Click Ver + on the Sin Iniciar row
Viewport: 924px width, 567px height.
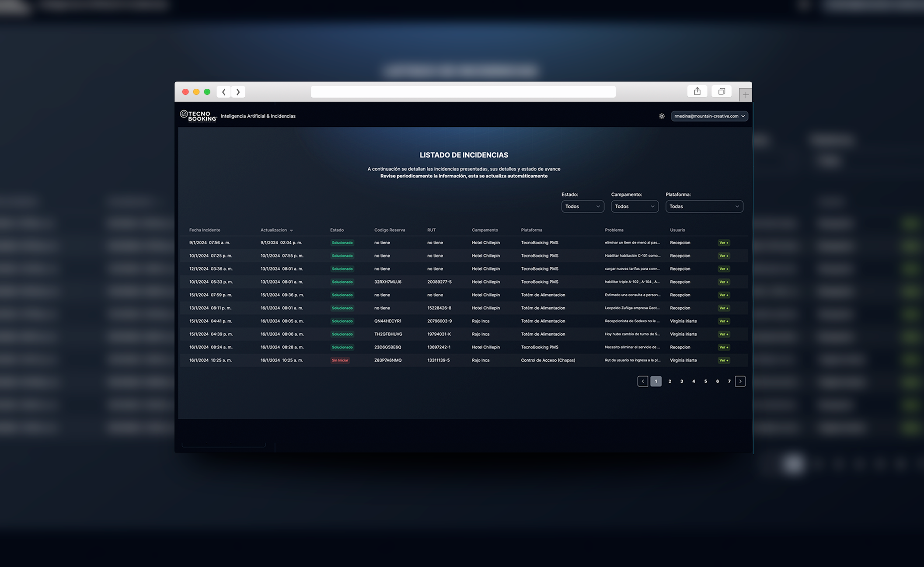724,360
